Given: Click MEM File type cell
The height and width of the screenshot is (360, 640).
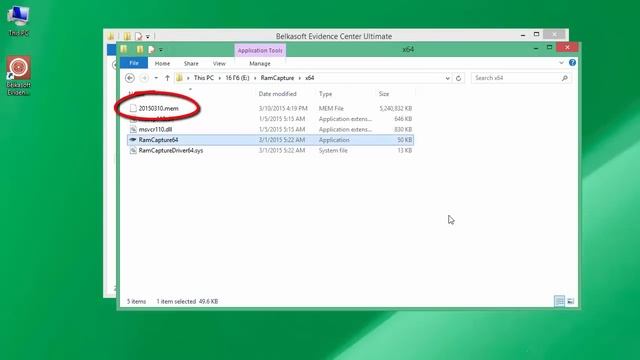Looking at the screenshot, I should pos(331,109).
